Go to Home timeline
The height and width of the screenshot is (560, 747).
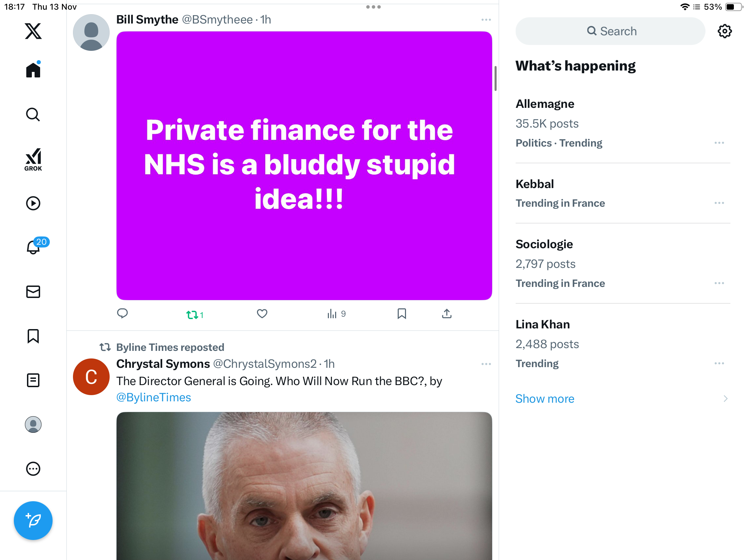pyautogui.click(x=33, y=70)
